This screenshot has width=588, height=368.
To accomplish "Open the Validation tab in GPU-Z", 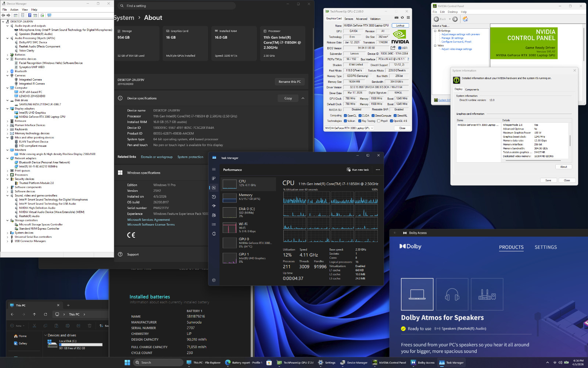I will coord(375,19).
